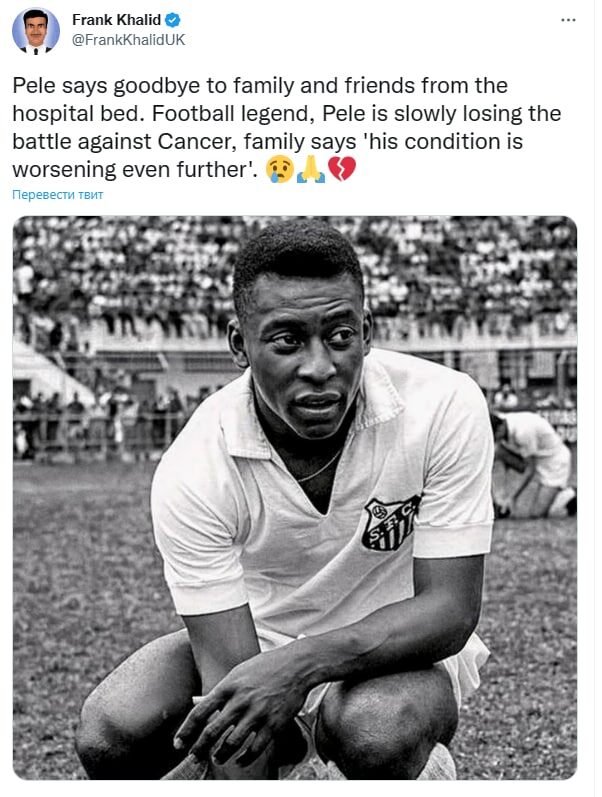This screenshot has height=797, width=602.
Task: Click Frank Khalid's profile avatar
Action: tap(36, 30)
